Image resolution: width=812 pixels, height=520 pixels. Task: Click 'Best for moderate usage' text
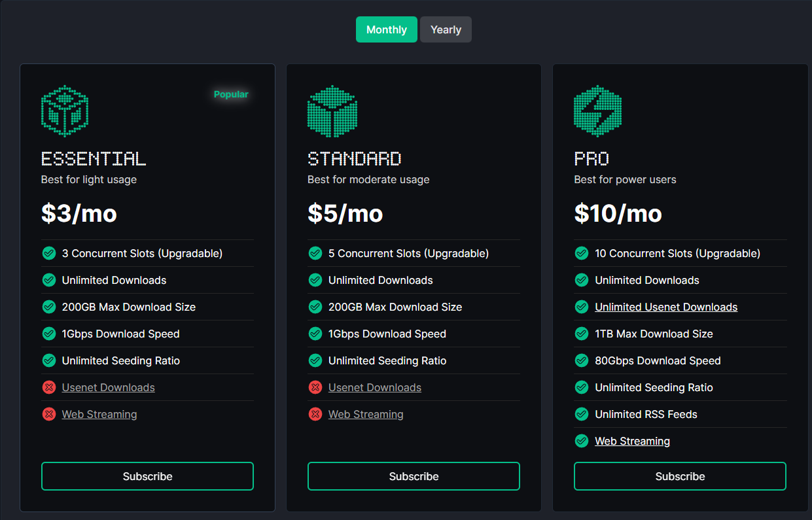368,179
